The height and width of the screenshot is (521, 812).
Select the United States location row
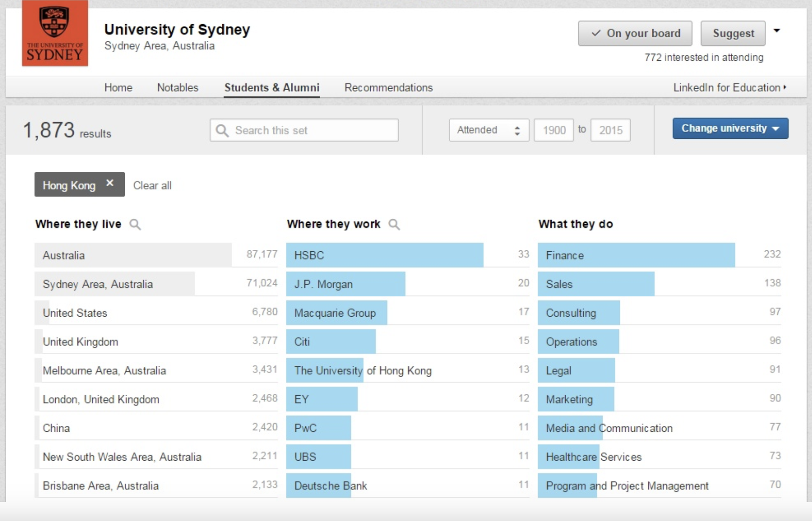pyautogui.click(x=156, y=313)
